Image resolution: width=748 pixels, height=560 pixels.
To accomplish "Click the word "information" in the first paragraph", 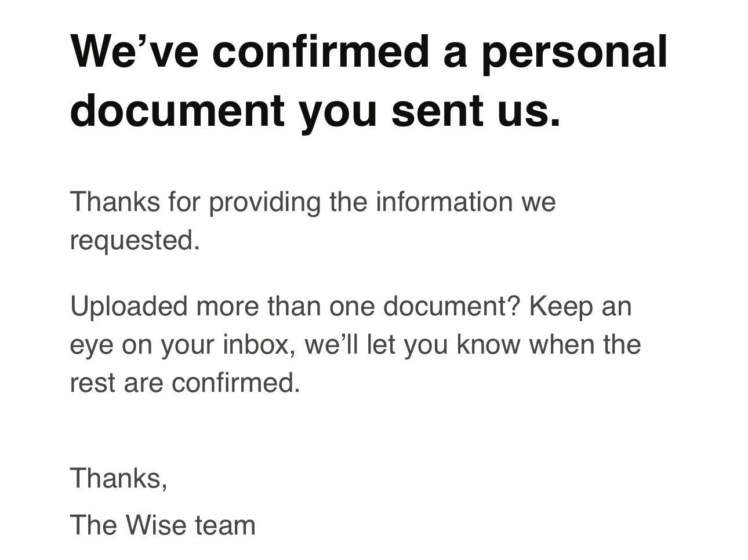I will [x=444, y=202].
